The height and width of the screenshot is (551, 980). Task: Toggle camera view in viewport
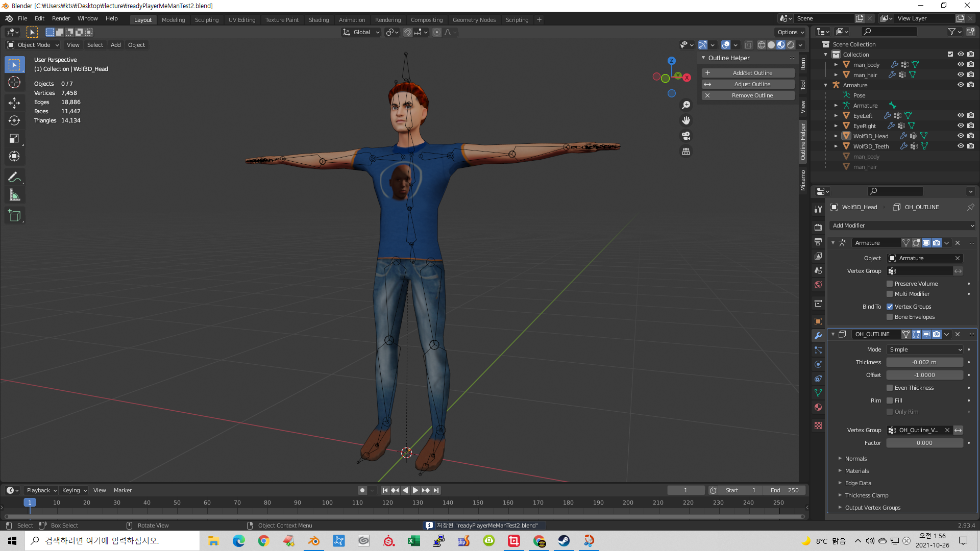(x=686, y=136)
